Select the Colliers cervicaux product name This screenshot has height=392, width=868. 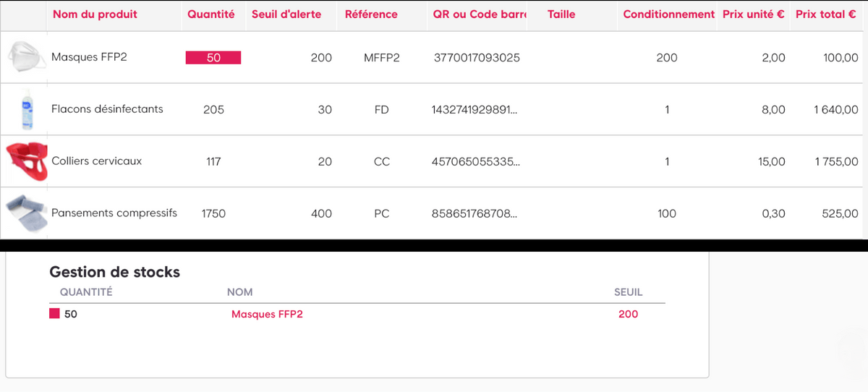click(x=96, y=161)
